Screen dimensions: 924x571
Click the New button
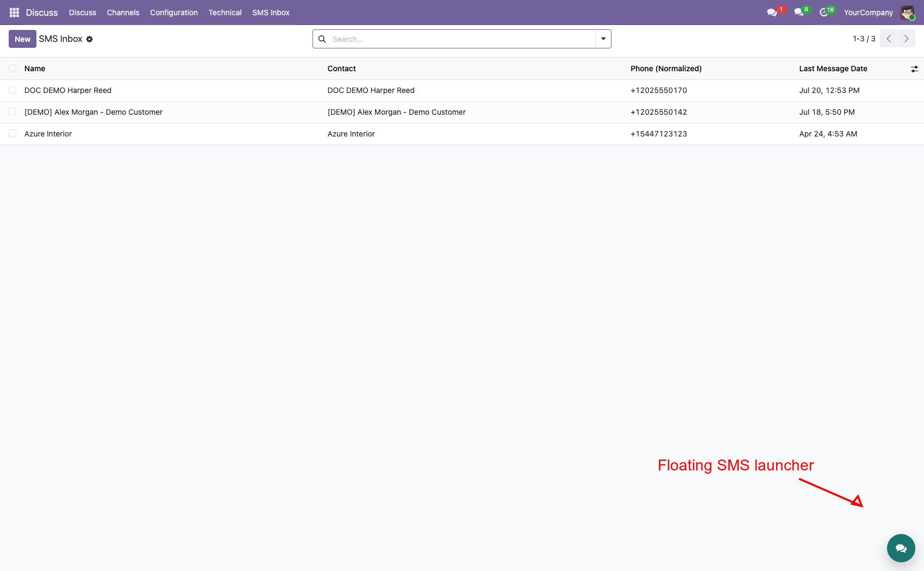(x=22, y=39)
